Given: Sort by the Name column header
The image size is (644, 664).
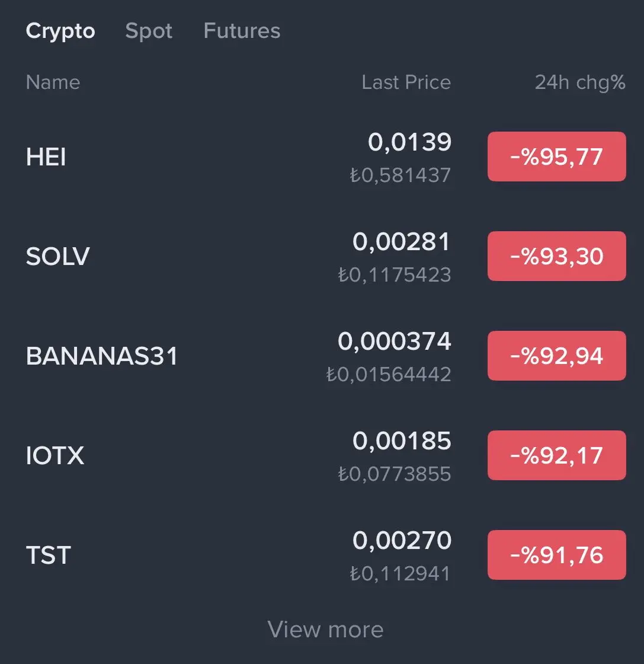Looking at the screenshot, I should [x=53, y=82].
